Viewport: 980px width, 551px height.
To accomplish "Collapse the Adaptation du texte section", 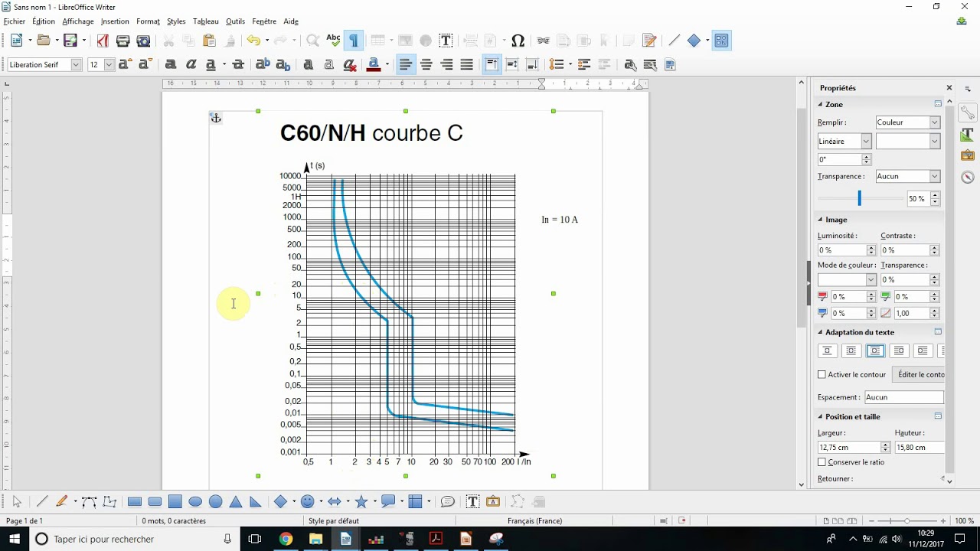I will [x=820, y=332].
